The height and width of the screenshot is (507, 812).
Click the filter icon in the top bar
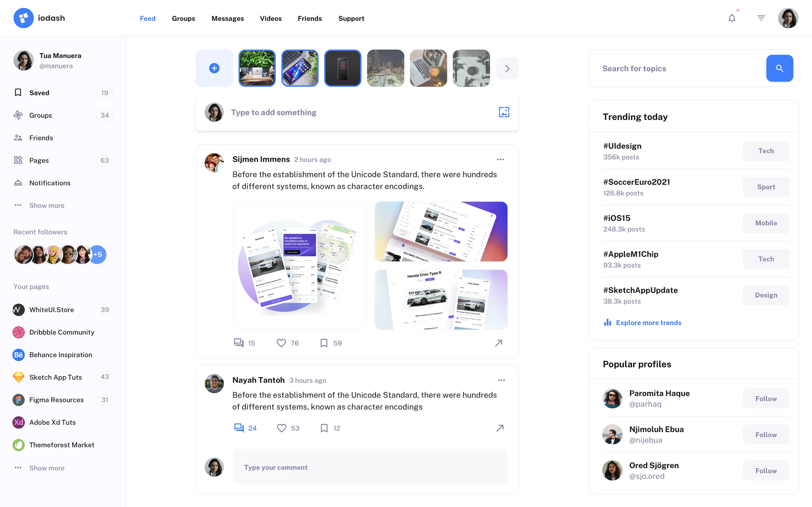click(x=761, y=18)
